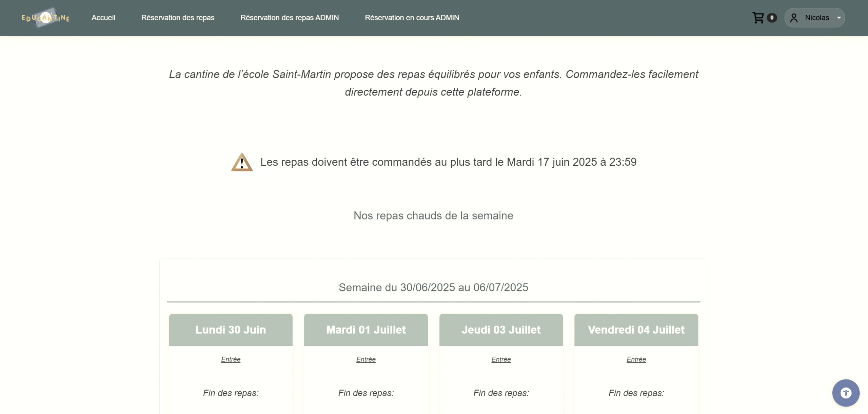Expand the Nicolas account dropdown arrow
Image resolution: width=868 pixels, height=414 pixels.
point(839,18)
